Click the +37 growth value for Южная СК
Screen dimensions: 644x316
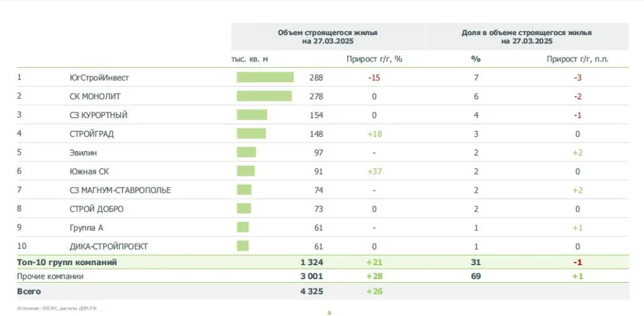pyautogui.click(x=374, y=171)
